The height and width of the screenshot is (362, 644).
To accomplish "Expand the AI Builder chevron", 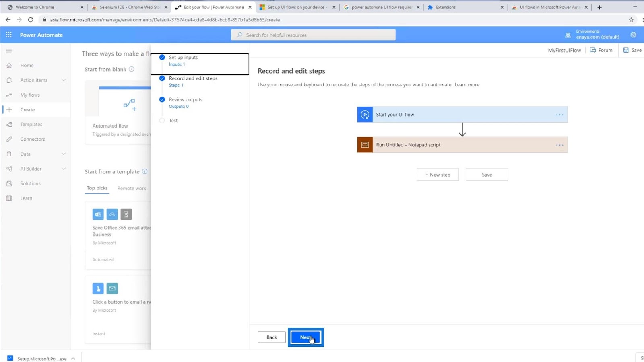I will [64, 169].
